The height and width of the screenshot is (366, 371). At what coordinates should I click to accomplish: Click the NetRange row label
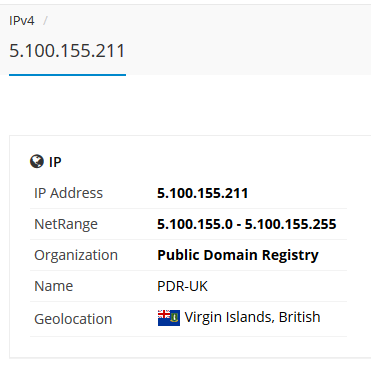(66, 225)
